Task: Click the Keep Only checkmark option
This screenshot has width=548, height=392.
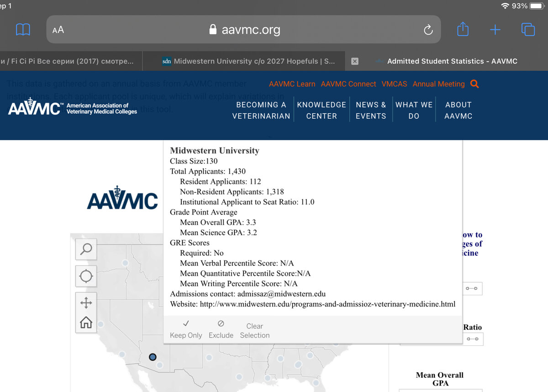Action: point(186,329)
